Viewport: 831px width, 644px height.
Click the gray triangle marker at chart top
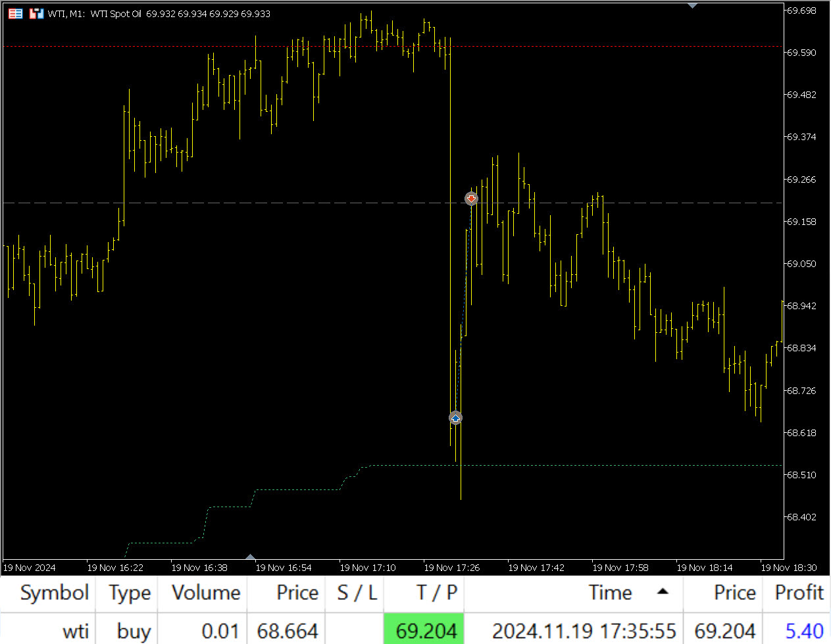pyautogui.click(x=692, y=5)
